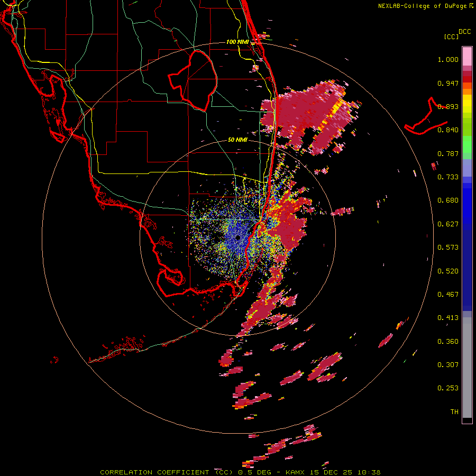Click the [CC] units label

coord(452,36)
